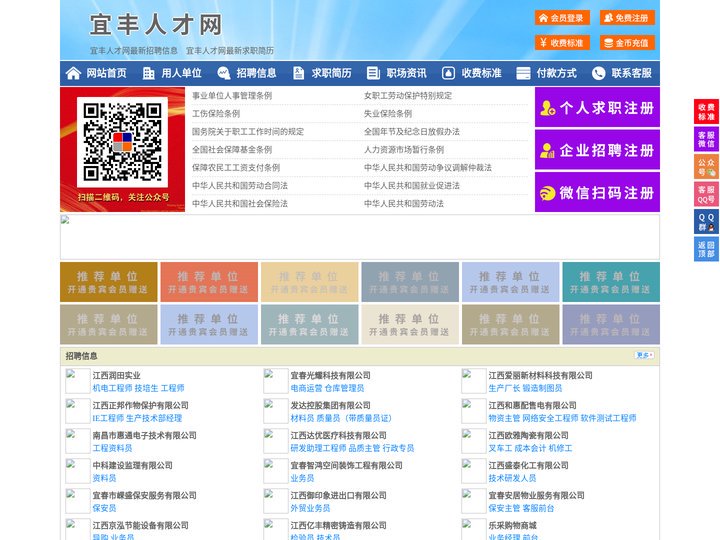Open the 求职简历 menu item
The image size is (720, 540).
pos(331,73)
